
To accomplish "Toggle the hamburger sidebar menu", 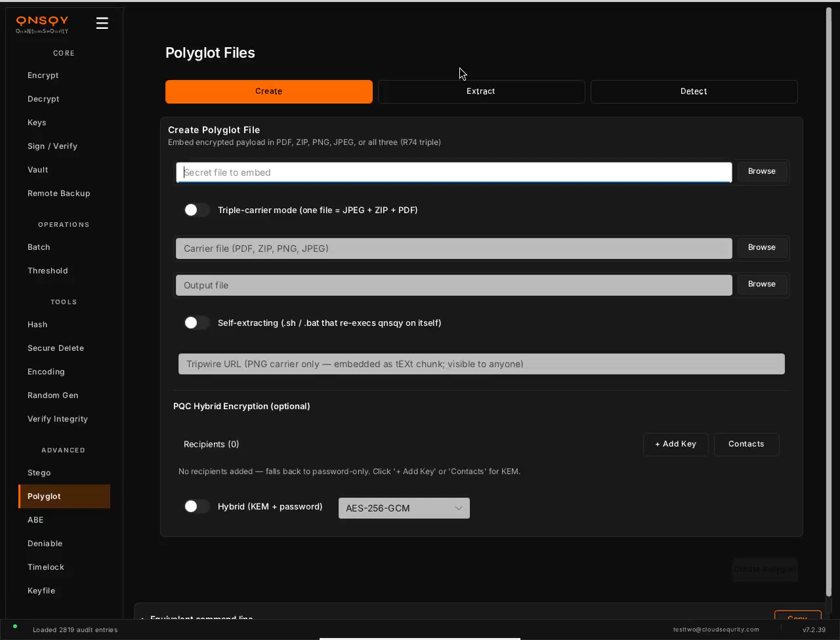I will coord(102,23).
